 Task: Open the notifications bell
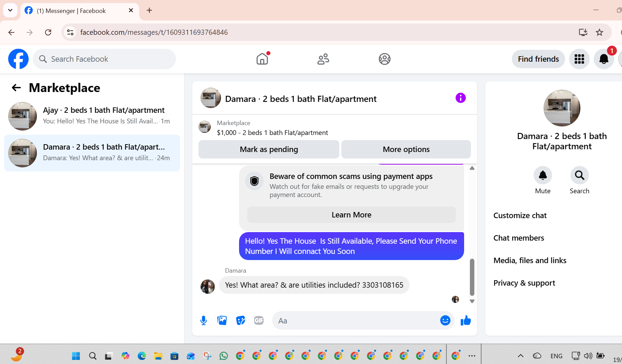(604, 59)
